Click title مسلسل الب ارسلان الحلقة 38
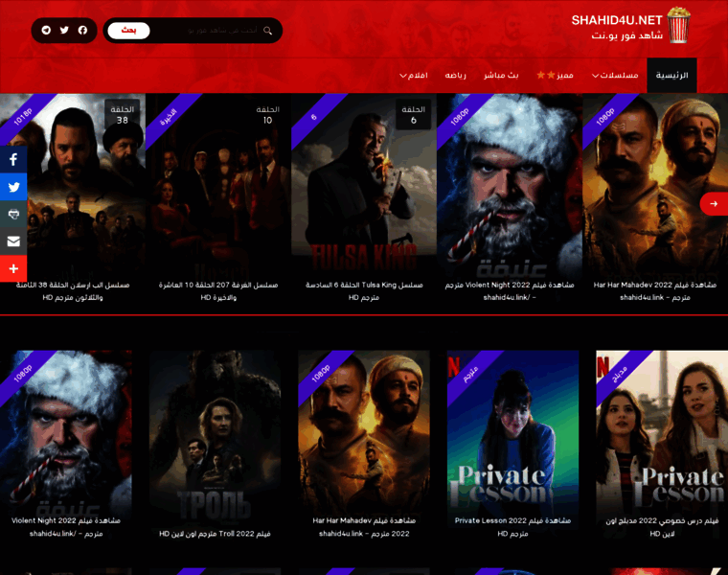The image size is (728, 575). pos(73,290)
